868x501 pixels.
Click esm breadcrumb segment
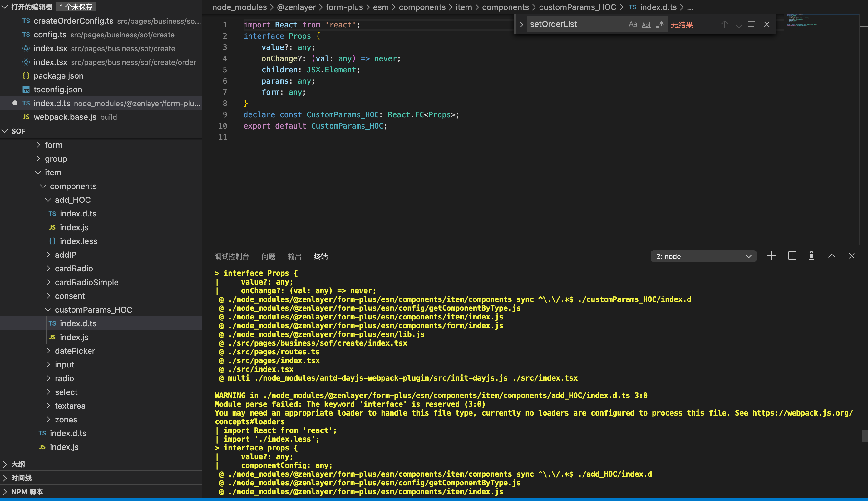point(381,7)
